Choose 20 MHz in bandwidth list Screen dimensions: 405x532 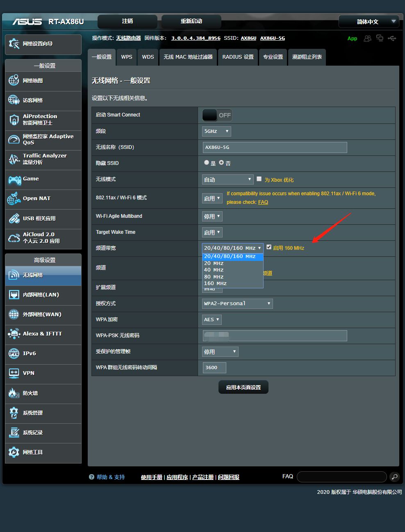click(x=232, y=263)
